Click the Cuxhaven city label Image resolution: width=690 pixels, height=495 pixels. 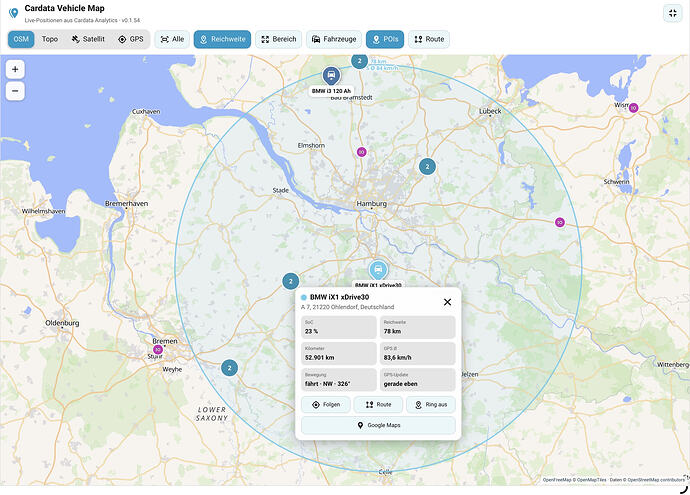coord(146,112)
